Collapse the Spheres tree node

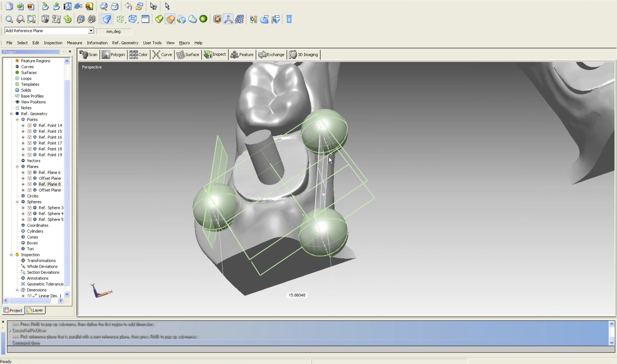[x=17, y=202]
